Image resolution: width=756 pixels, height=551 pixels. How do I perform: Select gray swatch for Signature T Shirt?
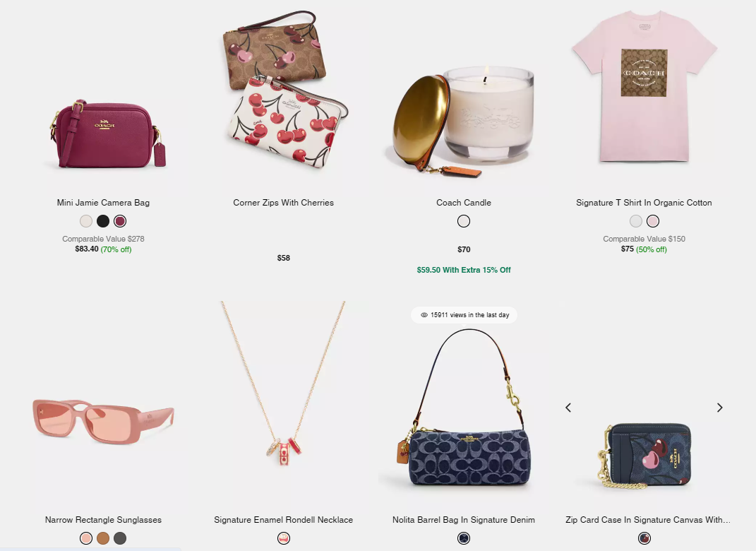click(x=636, y=221)
